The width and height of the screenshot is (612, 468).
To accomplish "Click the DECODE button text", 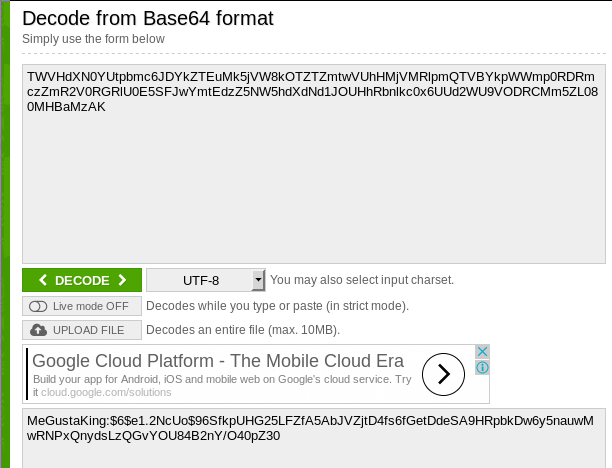I will click(82, 280).
